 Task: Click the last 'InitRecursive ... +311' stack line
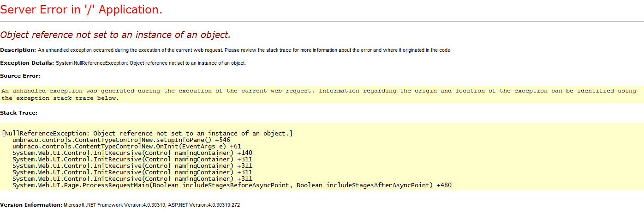(132, 179)
